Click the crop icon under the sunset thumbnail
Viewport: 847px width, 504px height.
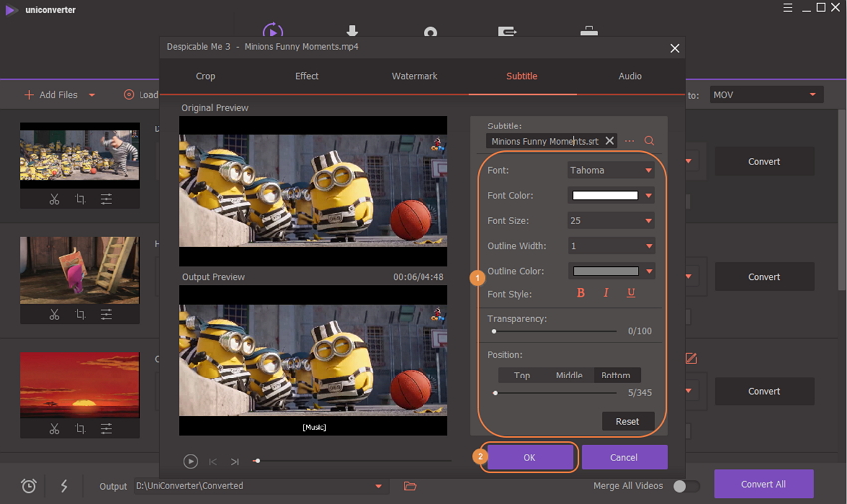[x=80, y=429]
